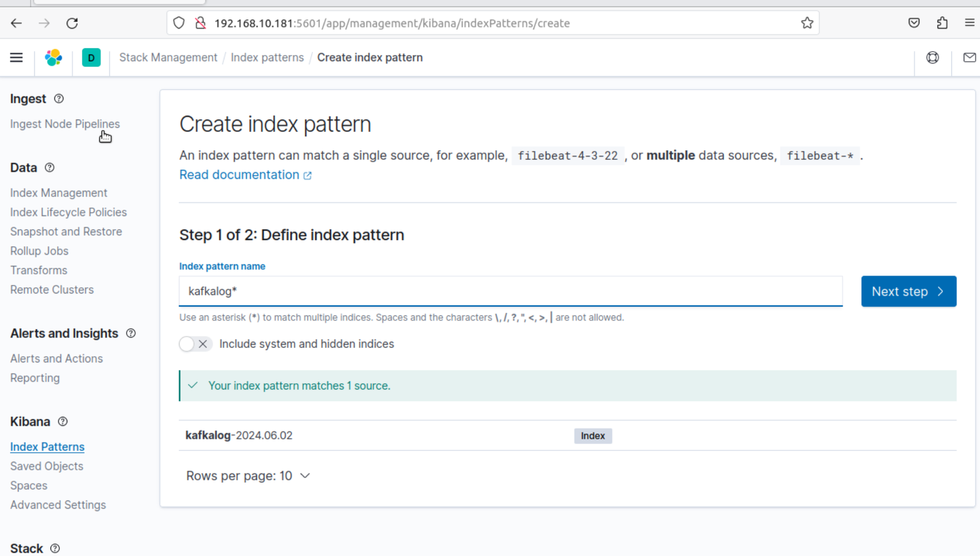Expand the Rows per page dropdown
Viewport: 980px width, 556px height.
pyautogui.click(x=248, y=476)
